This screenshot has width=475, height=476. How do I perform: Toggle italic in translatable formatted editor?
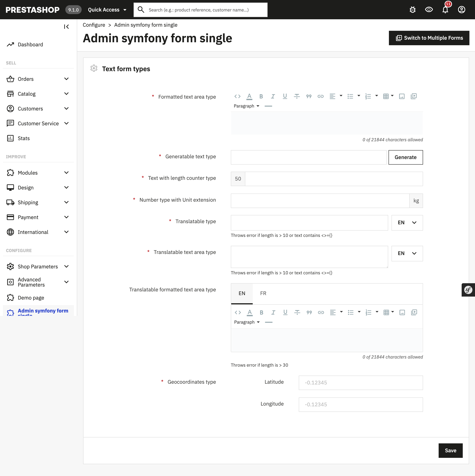click(273, 312)
